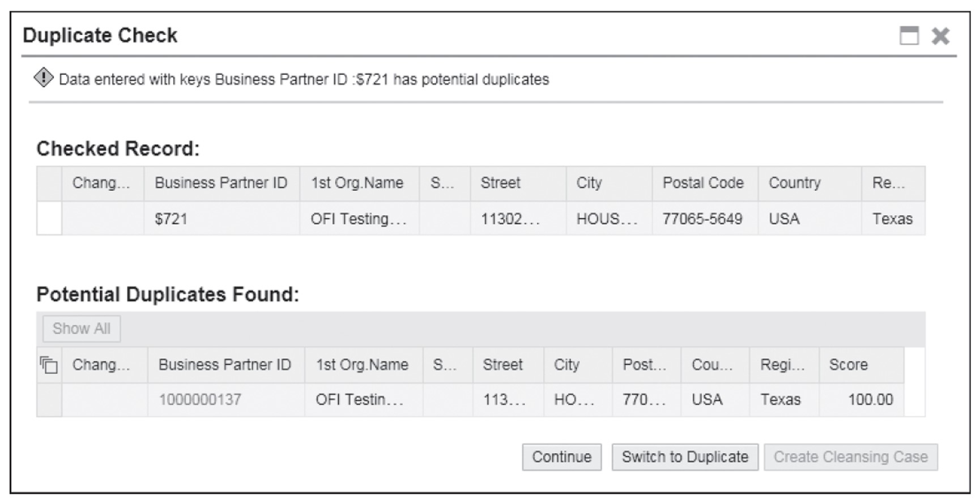Close the Duplicate Check dialog
Viewport: 980px width, 504px height.
pos(940,36)
